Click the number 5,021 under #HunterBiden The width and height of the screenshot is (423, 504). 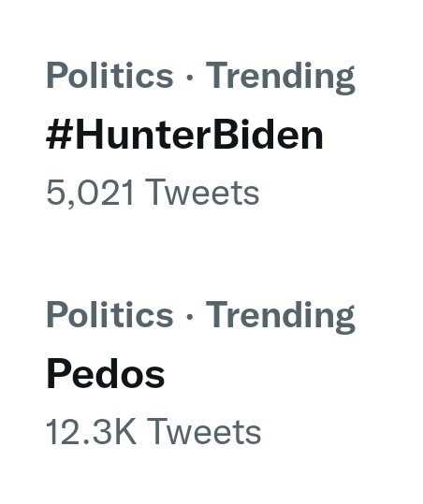click(x=90, y=193)
